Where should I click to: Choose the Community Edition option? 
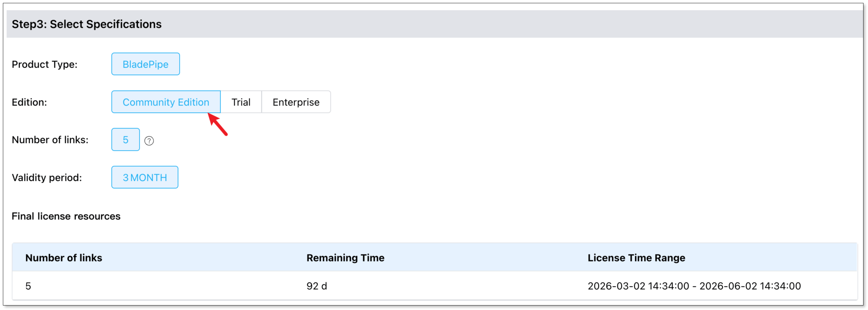click(166, 102)
